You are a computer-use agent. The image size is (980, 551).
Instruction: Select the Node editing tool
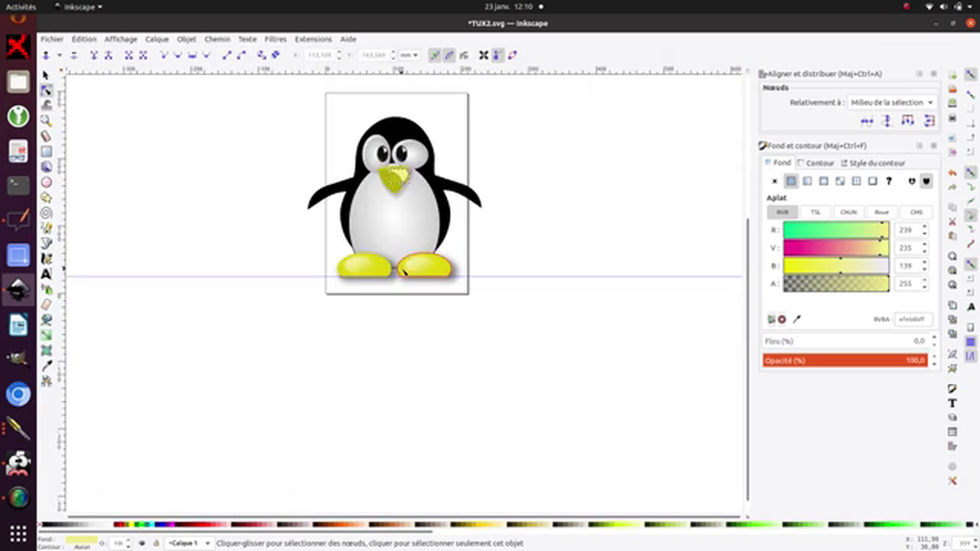click(x=46, y=89)
